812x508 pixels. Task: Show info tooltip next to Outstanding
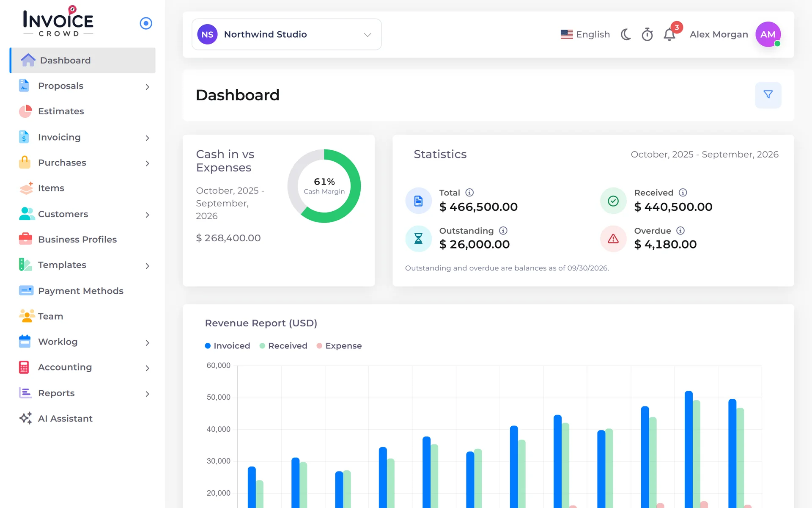click(503, 231)
